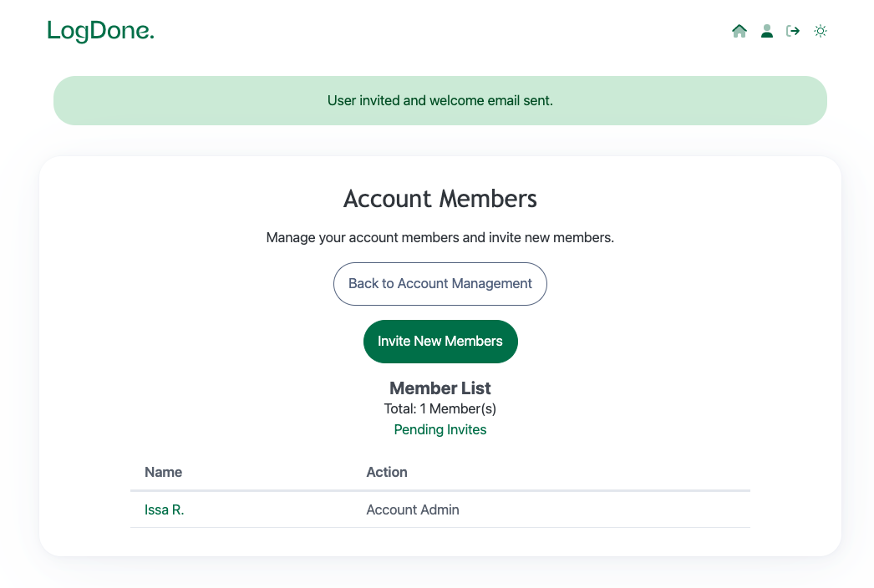This screenshot has height=588, width=874.
Task: Select the Account Admin cell
Action: pos(413,509)
